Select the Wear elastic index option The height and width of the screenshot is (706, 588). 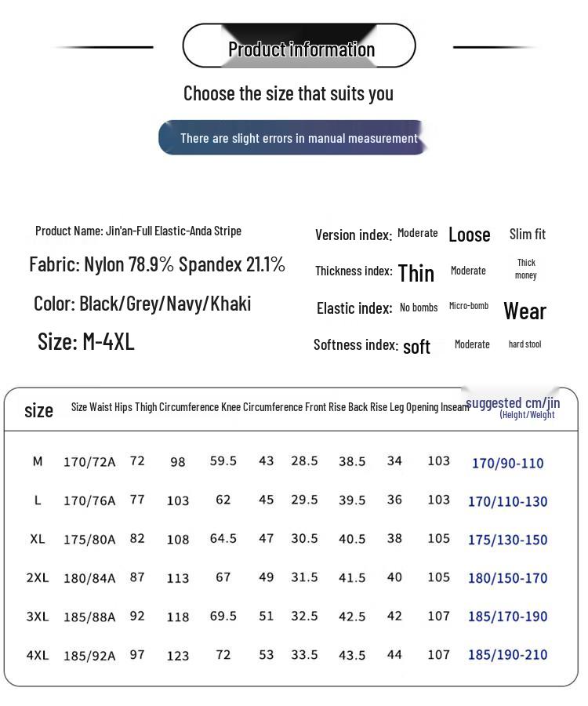point(524,311)
